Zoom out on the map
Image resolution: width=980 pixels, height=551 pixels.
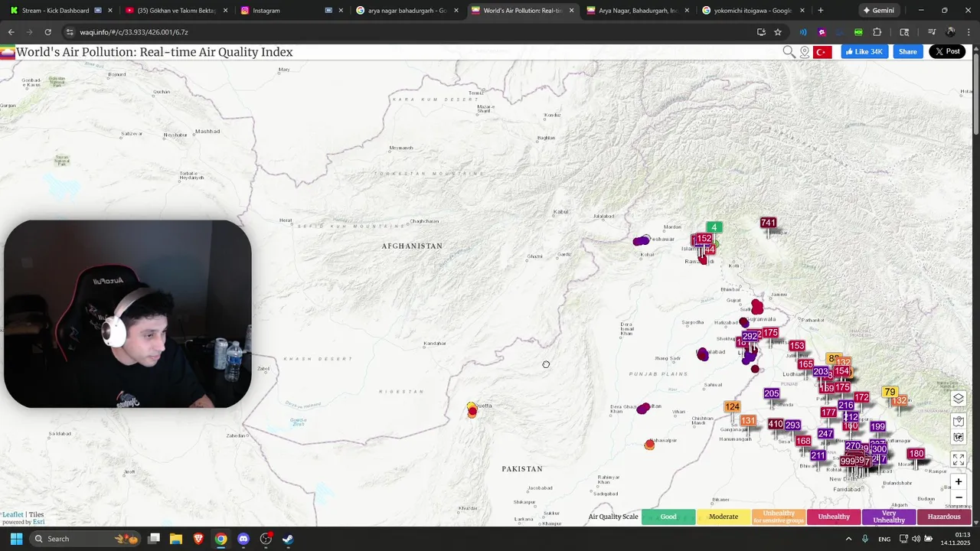coord(959,497)
